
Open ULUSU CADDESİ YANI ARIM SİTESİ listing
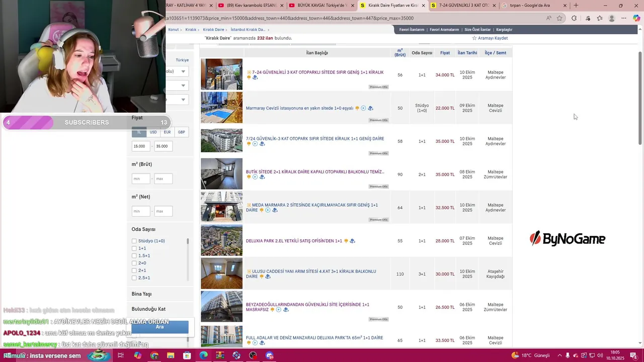click(311, 274)
